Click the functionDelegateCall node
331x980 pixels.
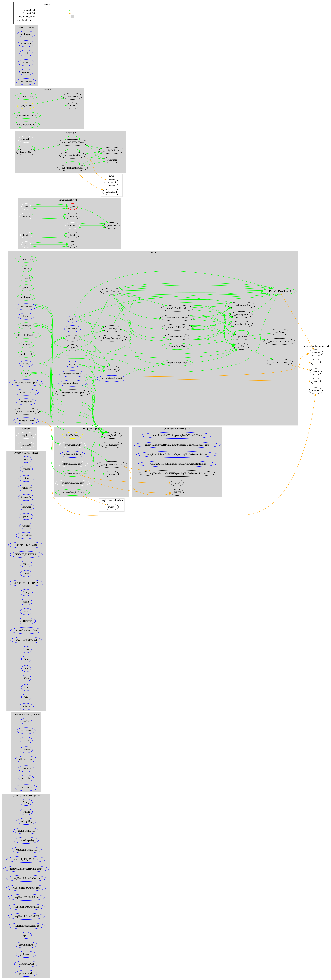coord(72,168)
